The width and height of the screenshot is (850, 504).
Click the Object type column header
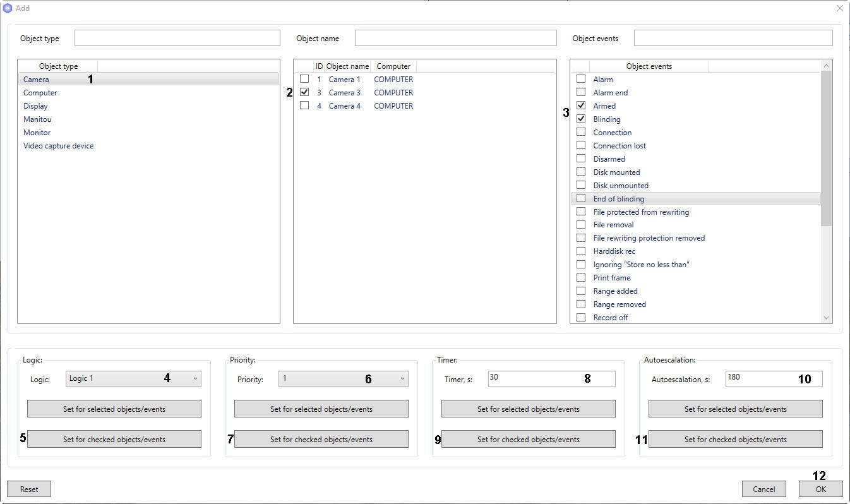coord(58,66)
